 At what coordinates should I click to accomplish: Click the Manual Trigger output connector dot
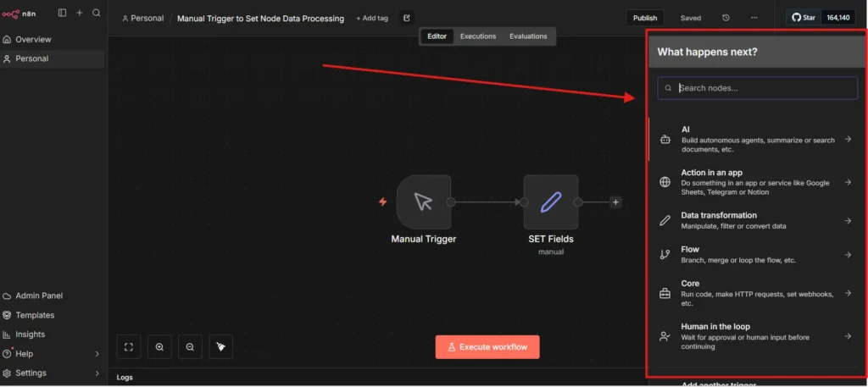[451, 202]
